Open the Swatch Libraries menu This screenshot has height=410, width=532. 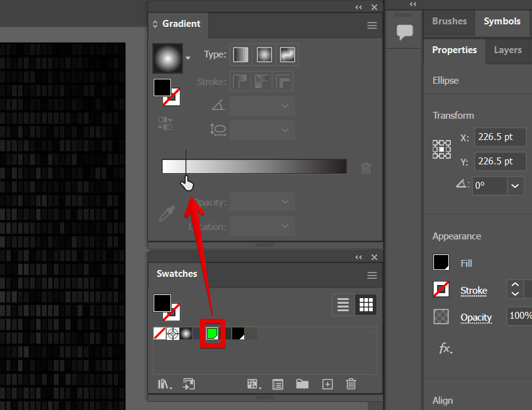click(x=165, y=384)
